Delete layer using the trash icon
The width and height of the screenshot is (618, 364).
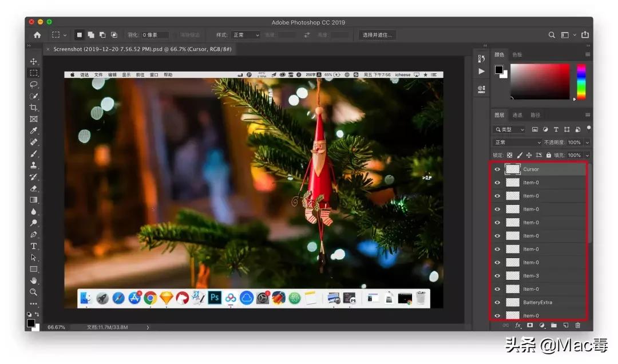577,325
